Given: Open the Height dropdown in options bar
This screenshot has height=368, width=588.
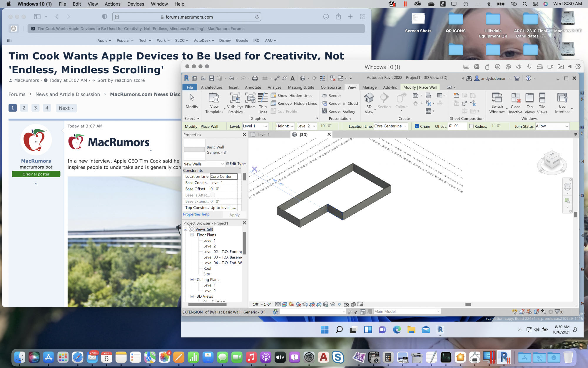Looking at the screenshot, I should [x=285, y=126].
